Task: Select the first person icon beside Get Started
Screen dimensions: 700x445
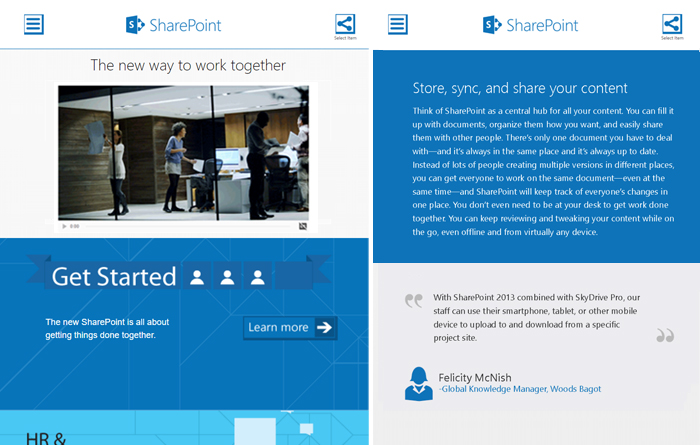Action: coord(197,277)
